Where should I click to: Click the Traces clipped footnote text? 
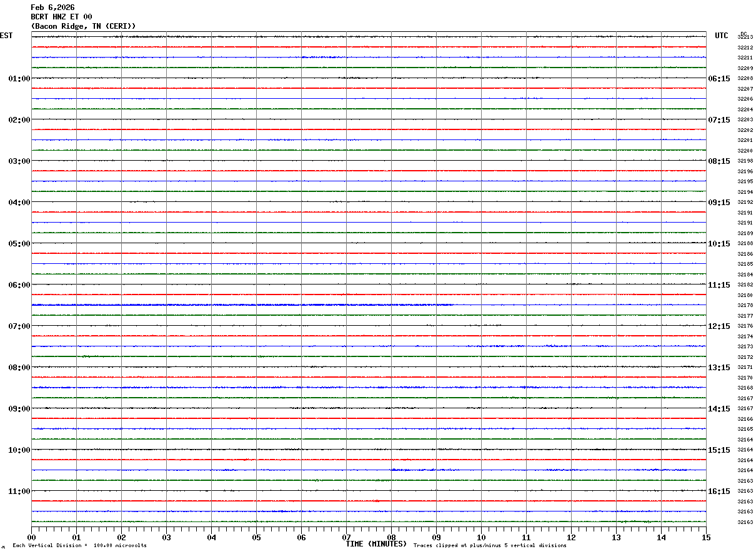click(x=490, y=546)
